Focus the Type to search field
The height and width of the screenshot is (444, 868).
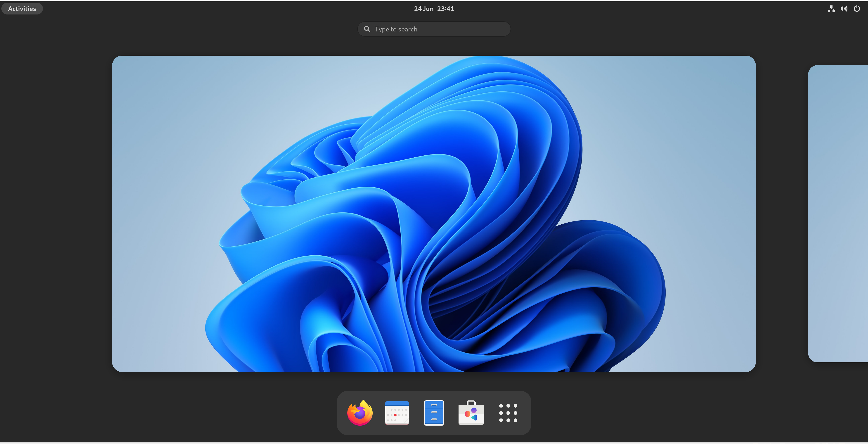point(455,29)
